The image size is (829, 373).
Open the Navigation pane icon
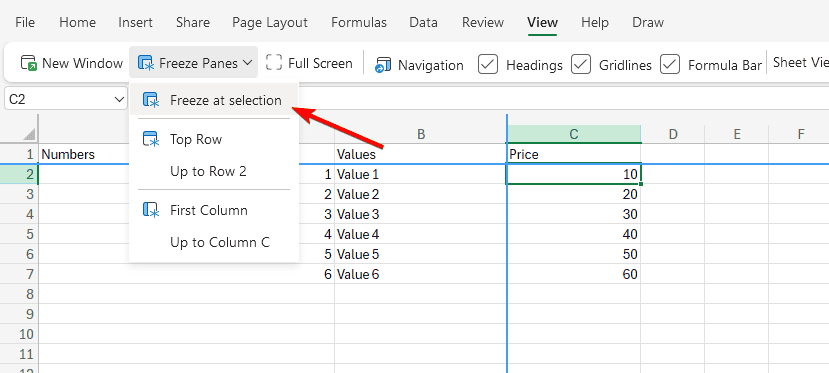click(x=383, y=65)
